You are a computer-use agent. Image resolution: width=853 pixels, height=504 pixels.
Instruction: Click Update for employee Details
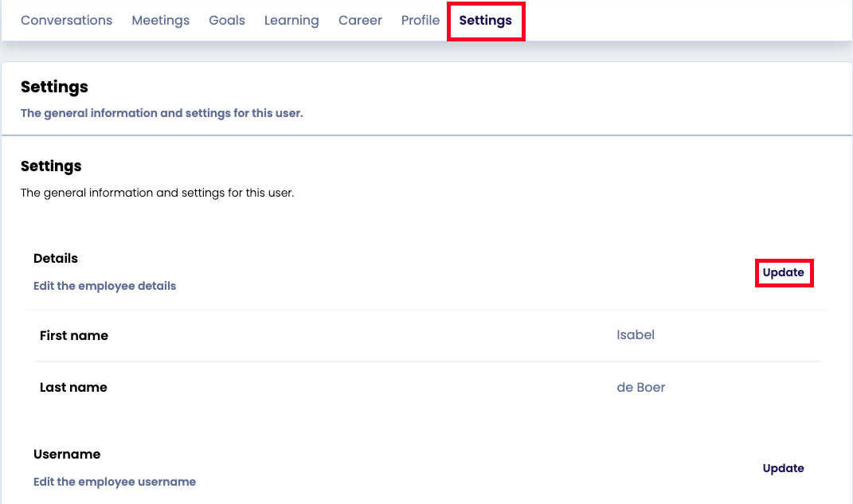[x=783, y=272]
